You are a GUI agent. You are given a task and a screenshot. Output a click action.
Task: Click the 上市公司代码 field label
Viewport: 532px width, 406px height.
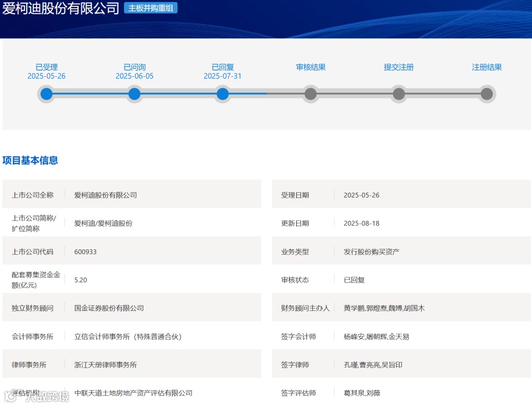click(x=33, y=252)
